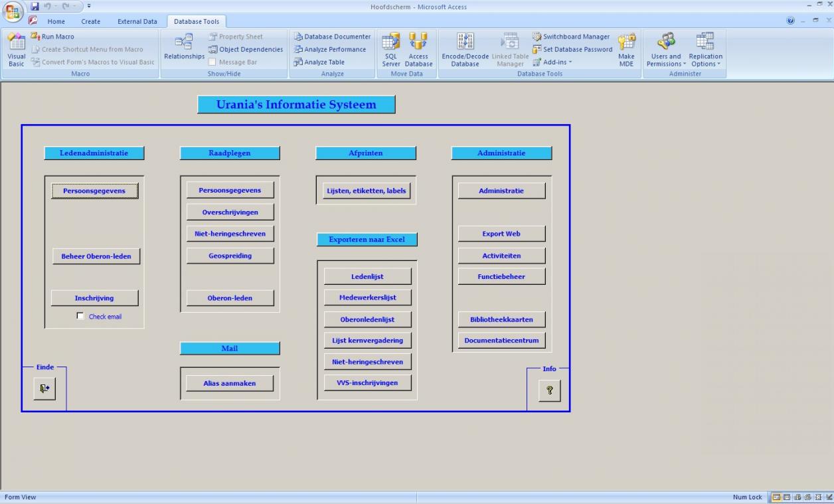
Task: Switch to the External Data tab
Action: (x=137, y=21)
